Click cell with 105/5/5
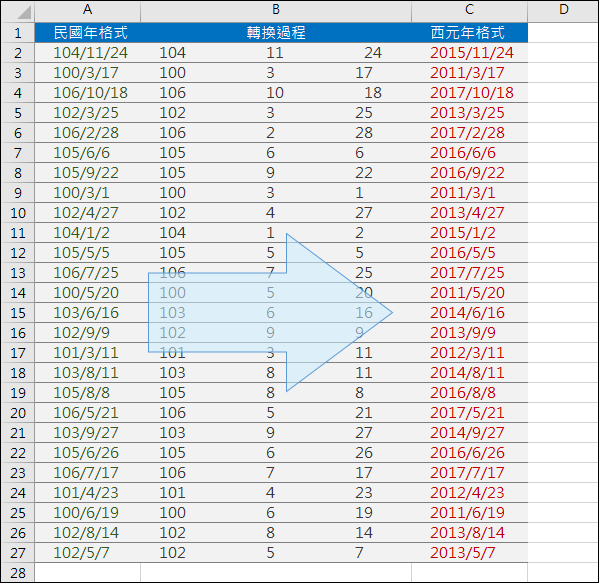This screenshot has width=599, height=583. [87, 253]
